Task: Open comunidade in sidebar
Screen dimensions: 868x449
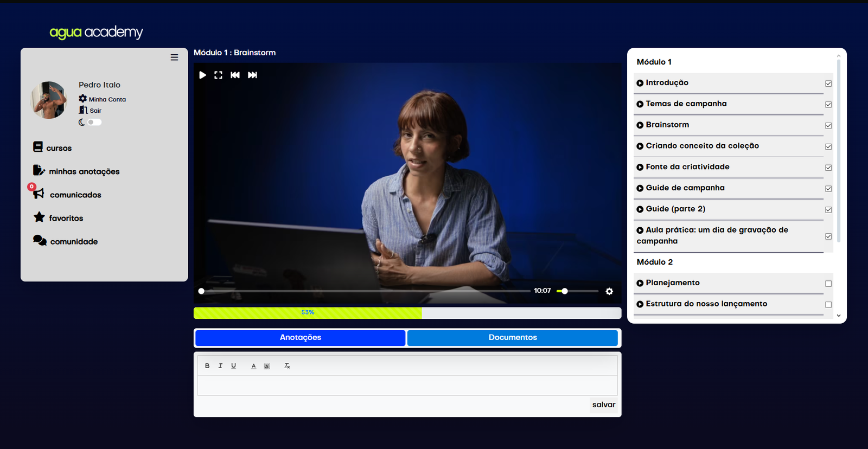Action: tap(65, 241)
